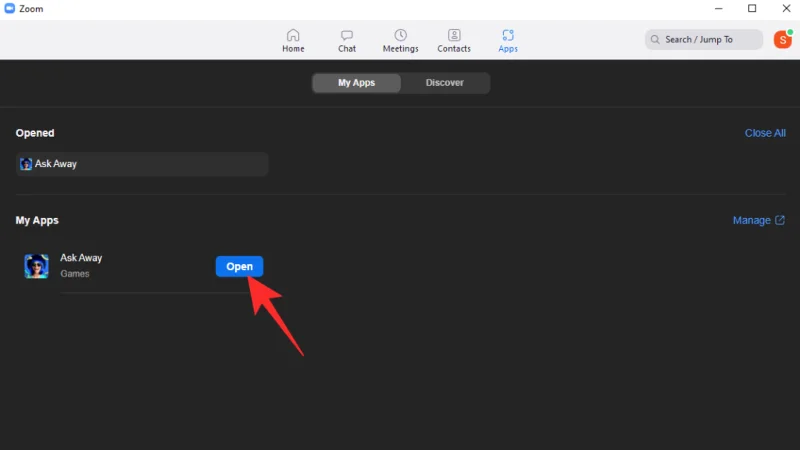Go to the Home tab icon

point(293,36)
